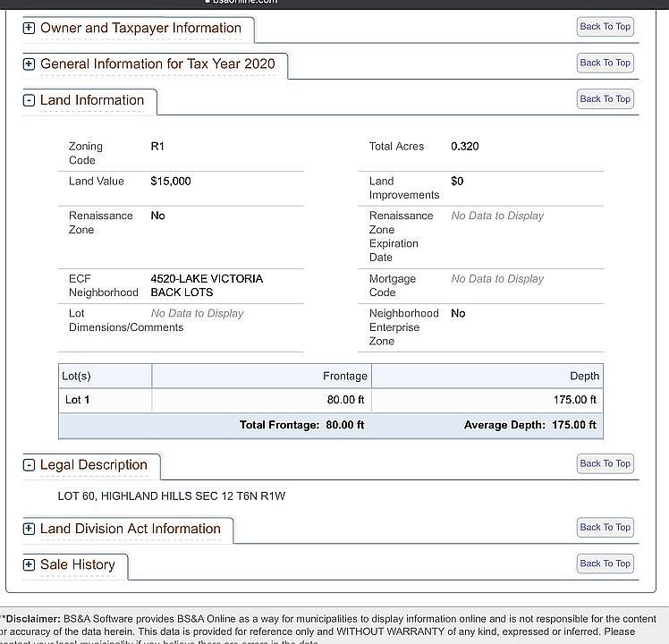Open the Sale History heading

click(x=78, y=565)
